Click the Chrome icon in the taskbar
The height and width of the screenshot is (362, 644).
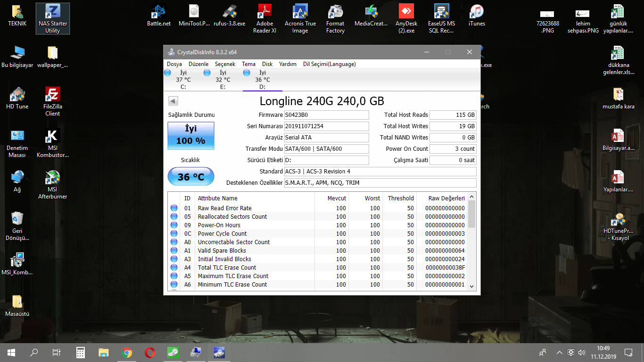(x=126, y=352)
